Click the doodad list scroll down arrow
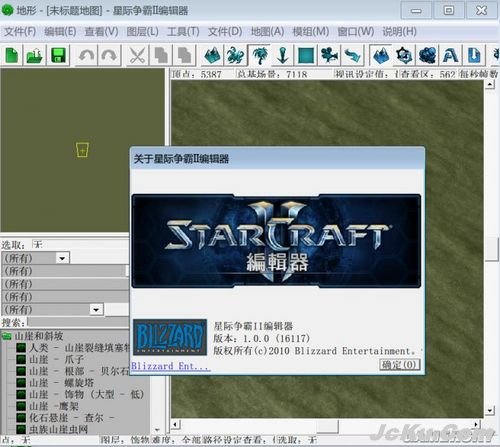Viewport: 500px width, 447px height. (x=157, y=430)
